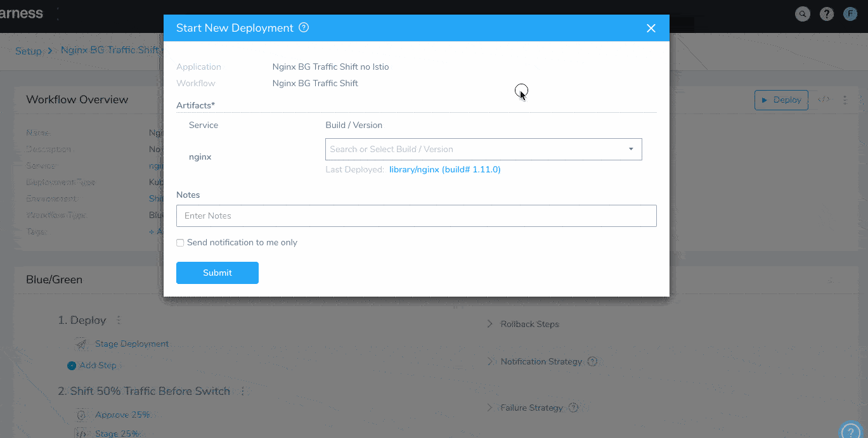Open last deployed library/nginx build link

[x=444, y=170]
